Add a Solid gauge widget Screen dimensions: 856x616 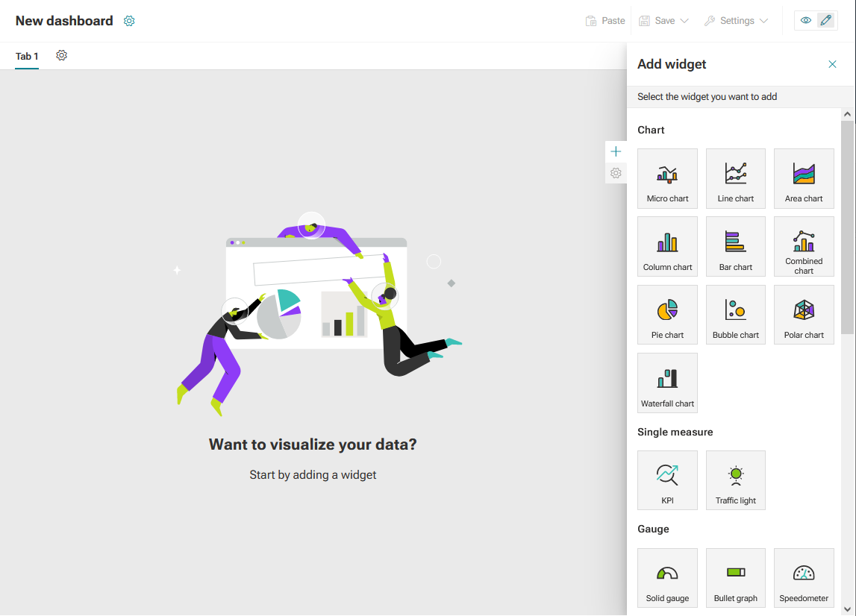tap(667, 578)
